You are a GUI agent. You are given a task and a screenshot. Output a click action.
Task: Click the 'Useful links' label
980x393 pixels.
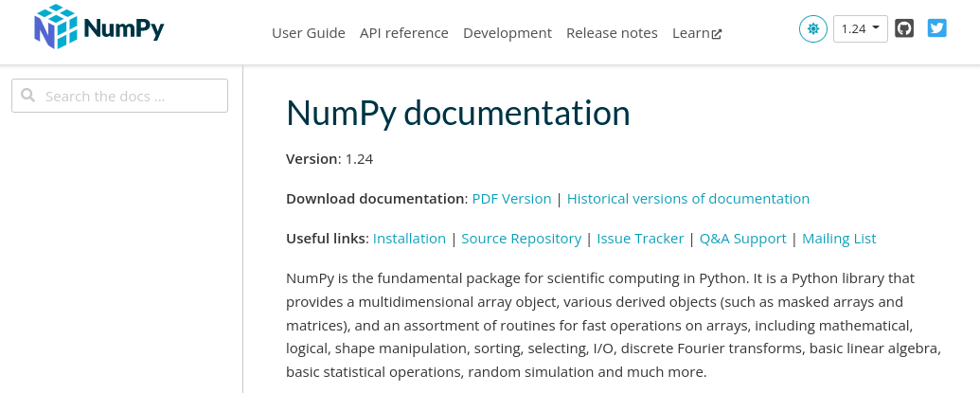[328, 239]
